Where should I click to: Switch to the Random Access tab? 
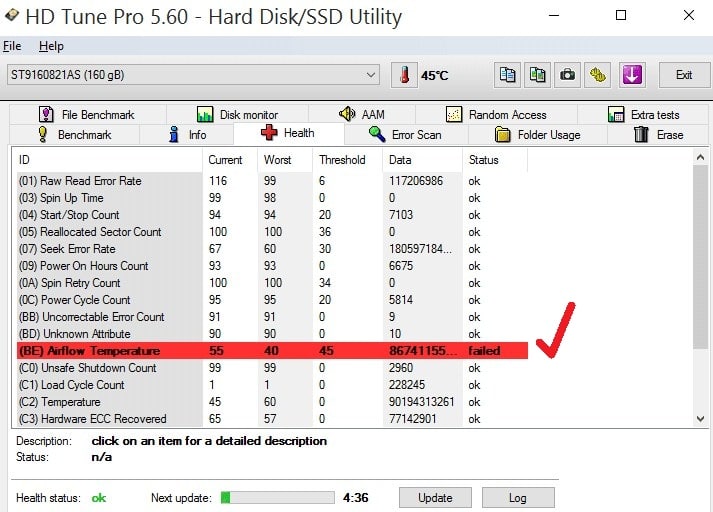point(497,114)
